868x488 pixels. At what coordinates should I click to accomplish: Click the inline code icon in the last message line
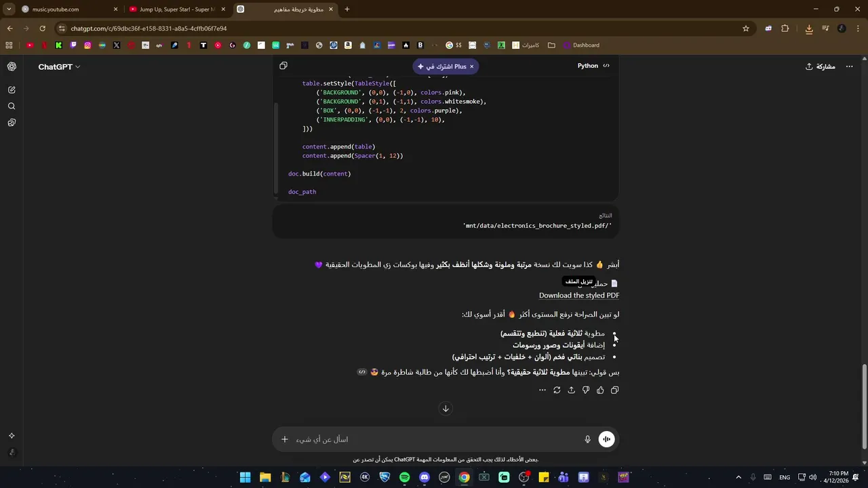point(362,372)
